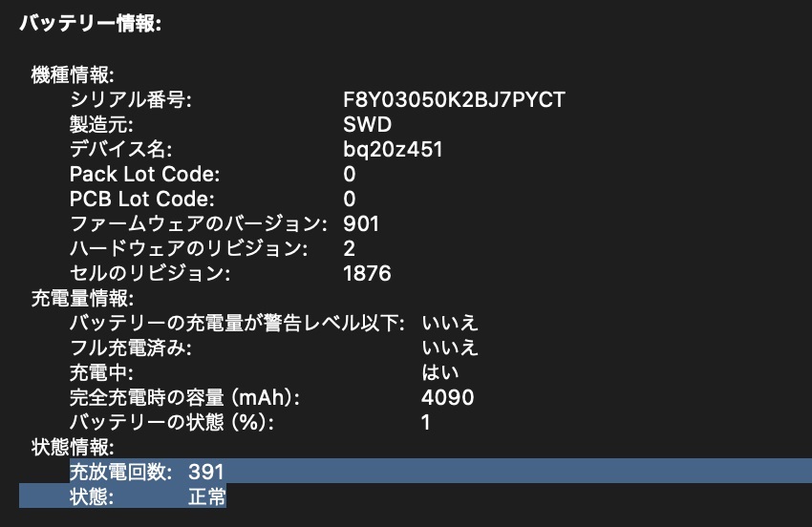
Task: Click the バッテリーの充電量が警告レベル以下 label
Action: pyautogui.click(x=237, y=323)
